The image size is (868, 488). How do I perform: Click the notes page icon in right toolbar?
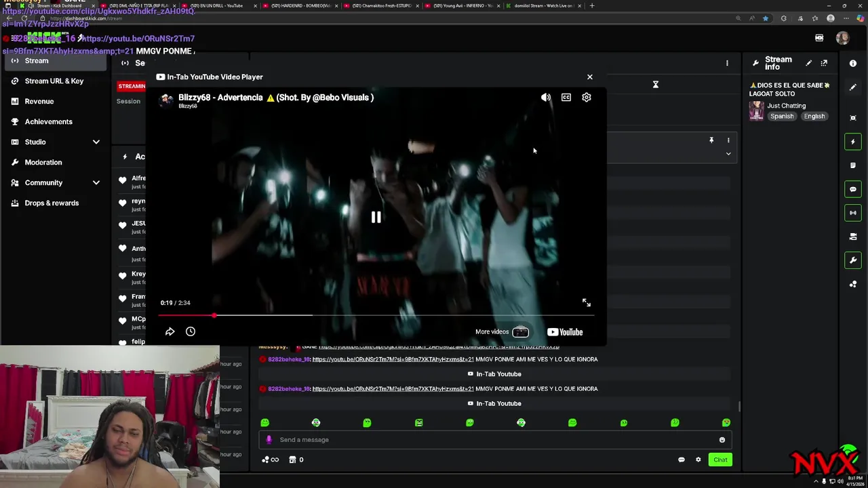coord(853,165)
